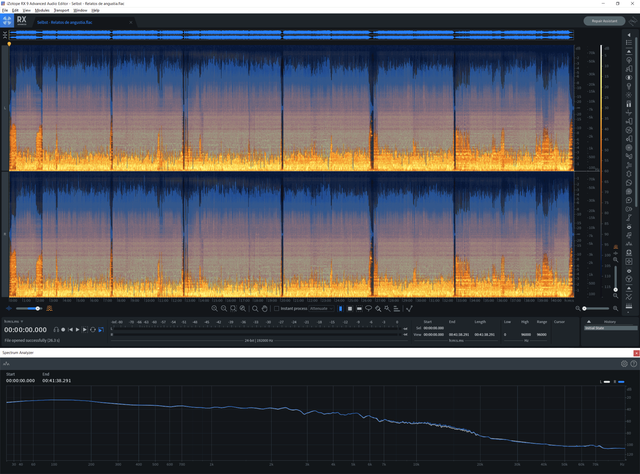The image size is (640, 474).
Task: Close the Spectrum Analyzer window
Action: 636,353
